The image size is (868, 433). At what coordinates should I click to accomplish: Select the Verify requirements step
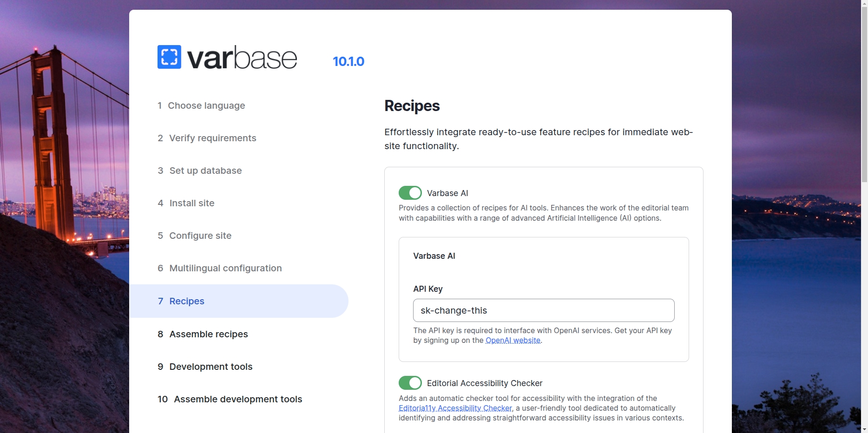click(212, 138)
